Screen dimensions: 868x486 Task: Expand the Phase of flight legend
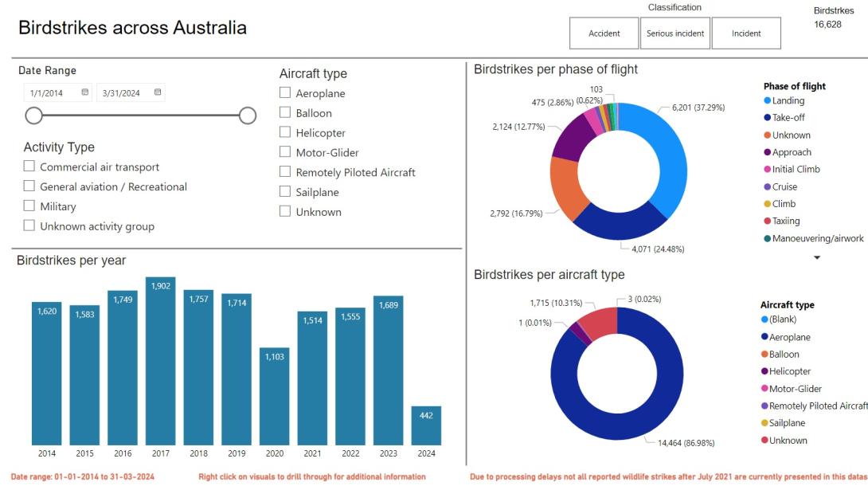[x=816, y=256]
